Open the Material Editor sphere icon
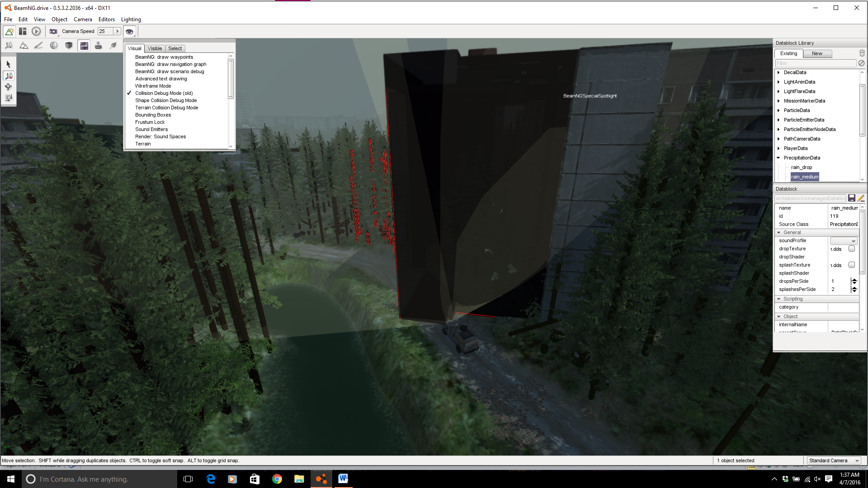 pyautogui.click(x=54, y=45)
